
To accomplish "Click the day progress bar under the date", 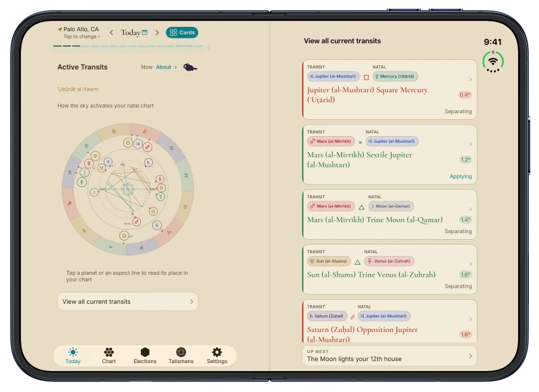I will point(127,46).
